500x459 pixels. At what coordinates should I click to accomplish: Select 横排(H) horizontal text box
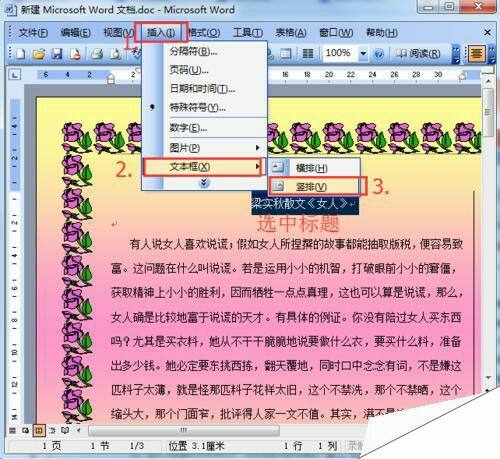click(x=314, y=168)
